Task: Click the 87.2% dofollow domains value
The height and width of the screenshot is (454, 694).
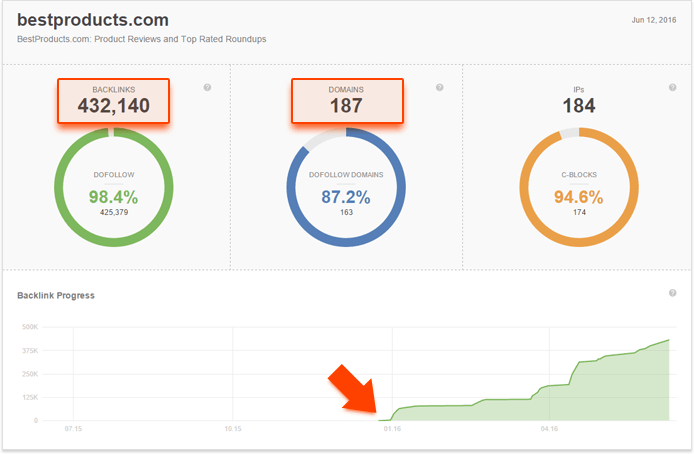Action: [346, 197]
